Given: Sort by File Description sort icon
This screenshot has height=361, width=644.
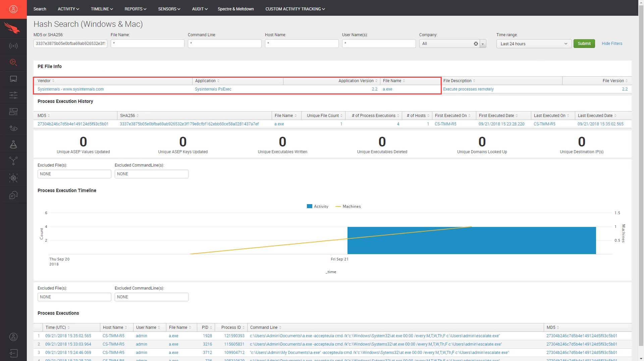Looking at the screenshot, I should [474, 81].
